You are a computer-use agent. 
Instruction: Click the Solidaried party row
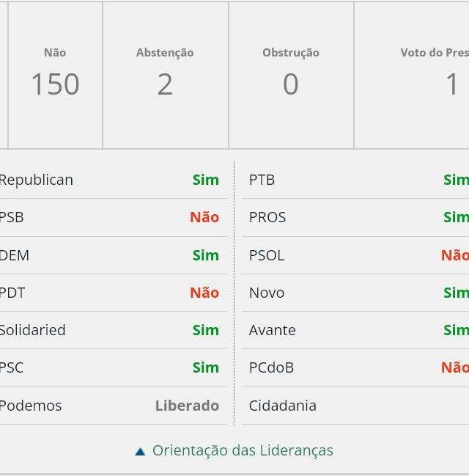click(x=110, y=330)
